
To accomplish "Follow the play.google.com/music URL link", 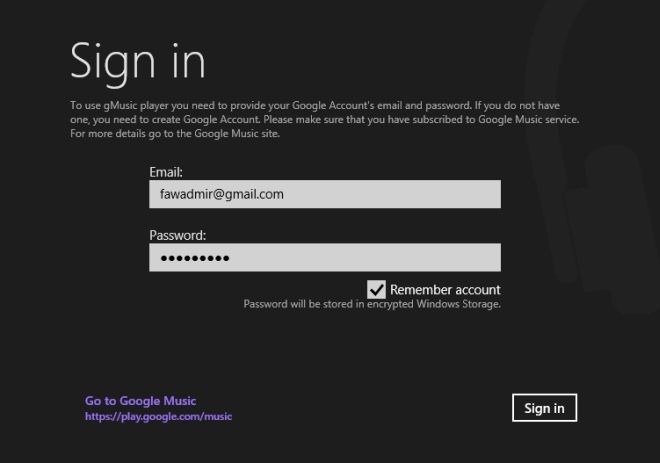I will coord(158,416).
